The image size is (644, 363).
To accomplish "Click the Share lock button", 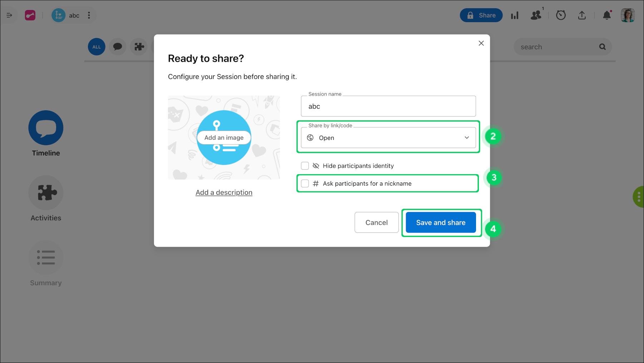I will pyautogui.click(x=481, y=15).
